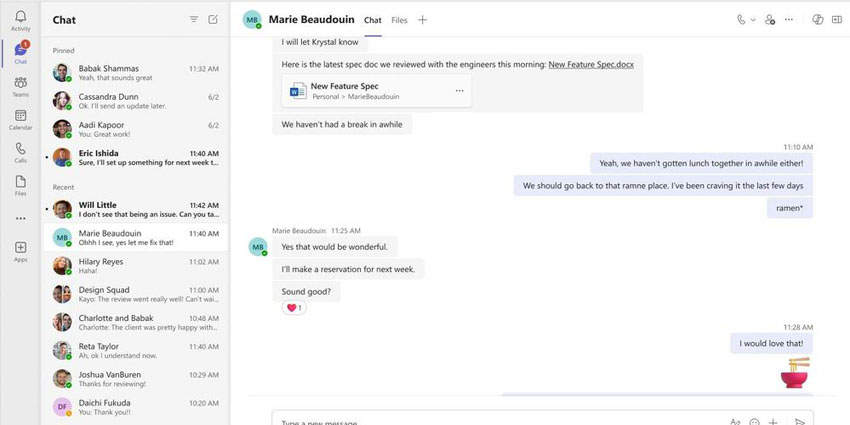The width and height of the screenshot is (850, 425).
Task: Open the Design Squad group chat
Action: click(x=136, y=294)
